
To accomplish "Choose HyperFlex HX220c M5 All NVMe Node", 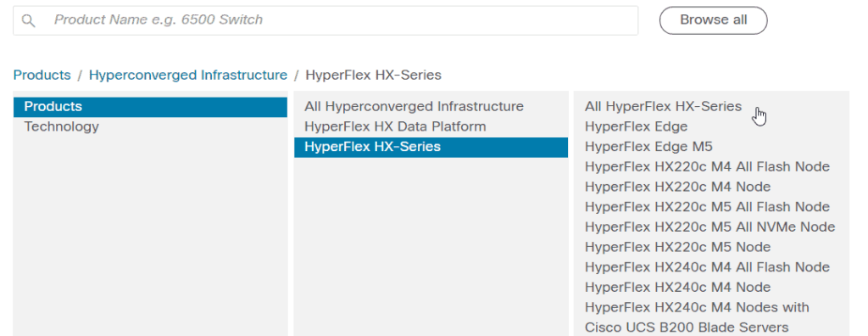I will click(x=709, y=227).
